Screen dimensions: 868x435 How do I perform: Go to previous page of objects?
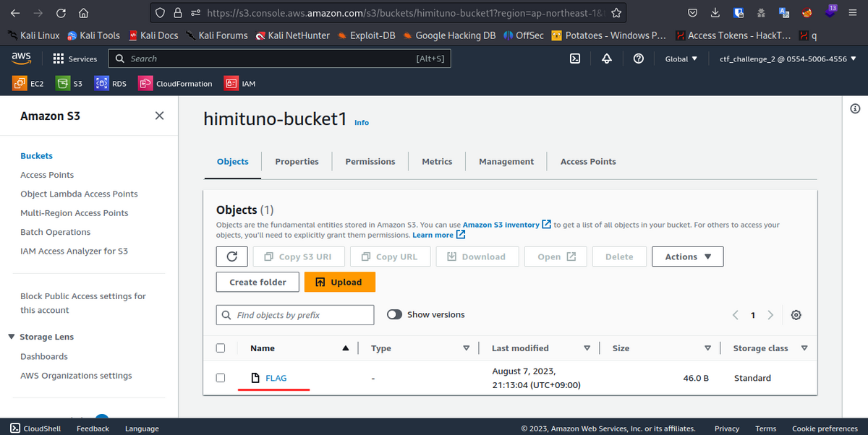coord(736,315)
